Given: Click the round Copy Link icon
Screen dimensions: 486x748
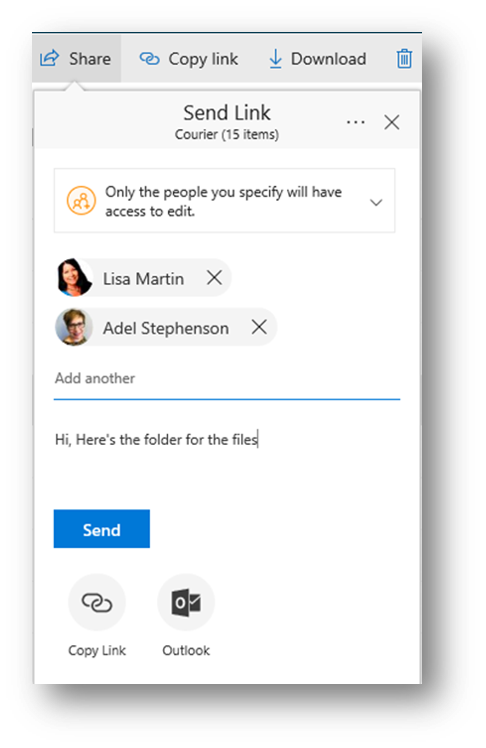Looking at the screenshot, I should [x=97, y=602].
